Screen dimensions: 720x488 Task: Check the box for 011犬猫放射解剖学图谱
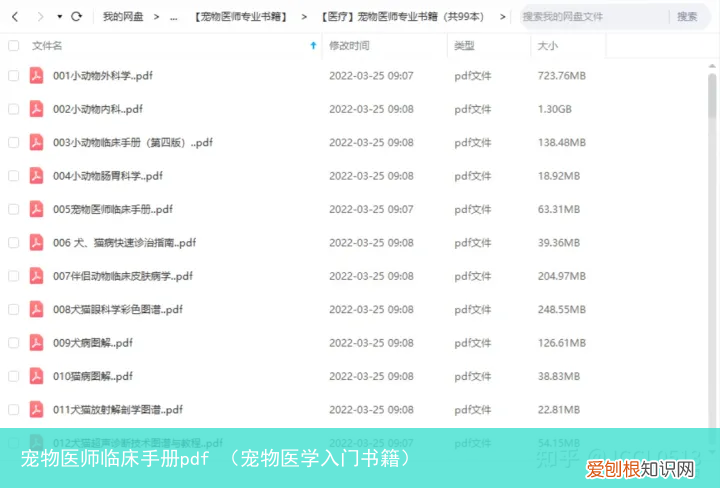[x=13, y=409]
